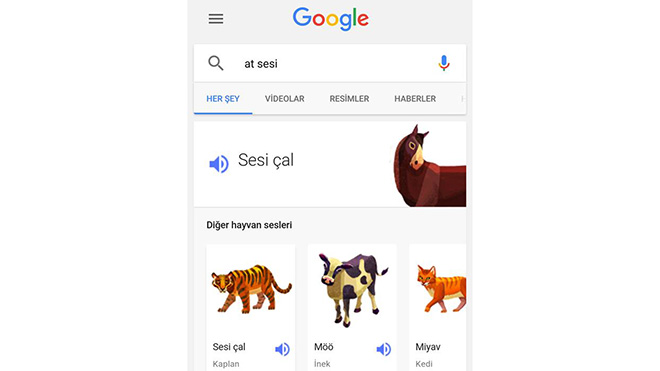
Task: Click the Google logo
Action: pyautogui.click(x=331, y=19)
